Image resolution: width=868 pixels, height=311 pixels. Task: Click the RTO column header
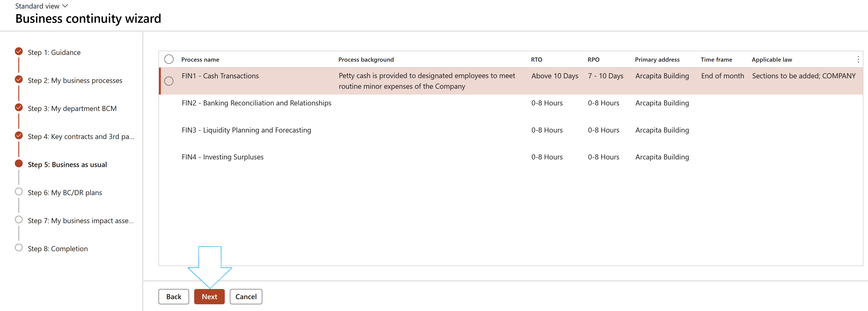pos(536,60)
